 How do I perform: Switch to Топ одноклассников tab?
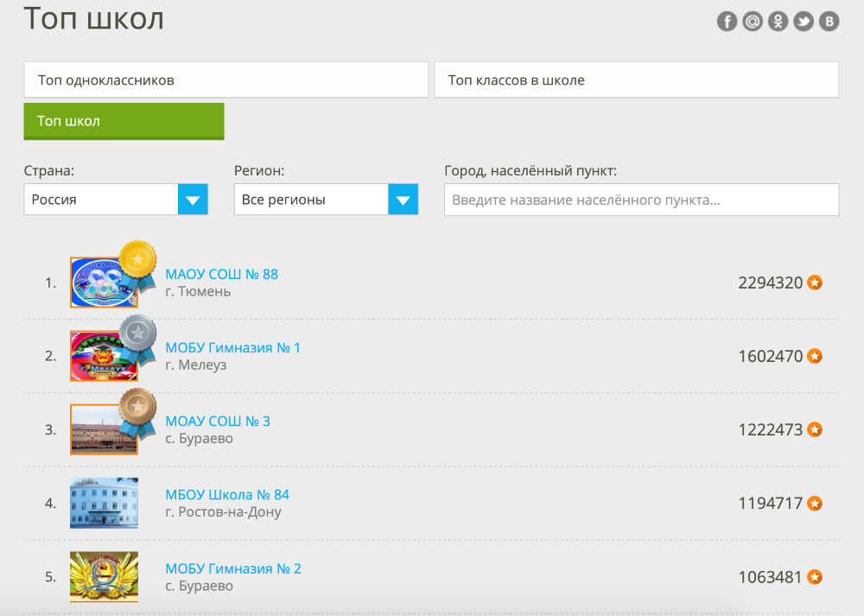226,79
